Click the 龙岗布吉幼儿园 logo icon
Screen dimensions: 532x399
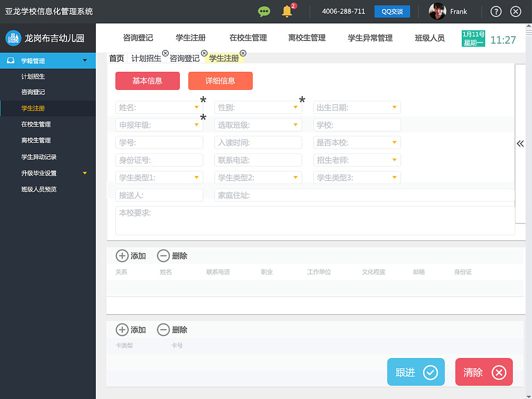[13, 38]
